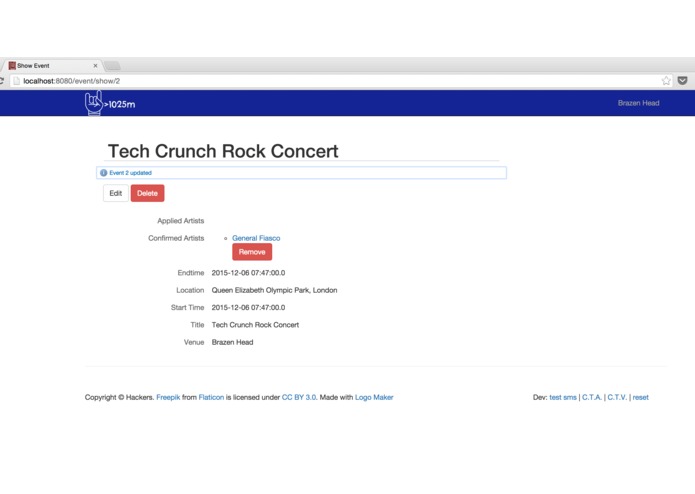Open a new browser tab
The height and width of the screenshot is (494, 695).
(x=113, y=66)
